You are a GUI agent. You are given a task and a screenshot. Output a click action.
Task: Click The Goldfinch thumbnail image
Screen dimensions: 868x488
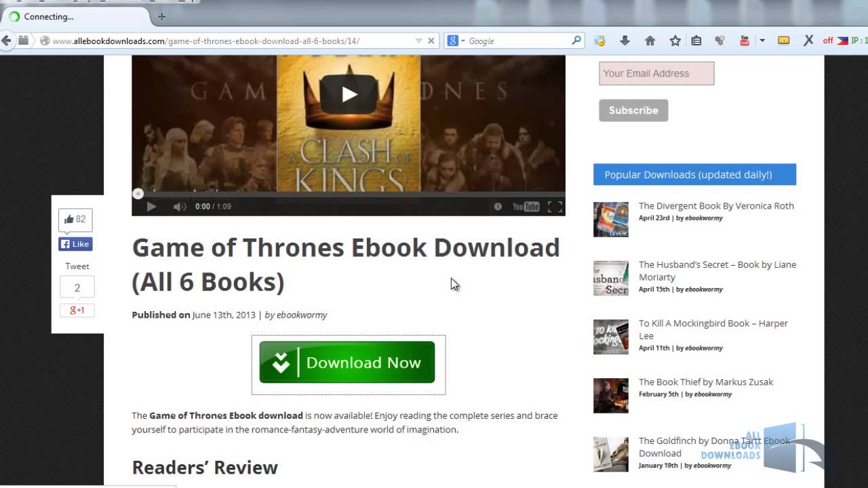click(611, 454)
